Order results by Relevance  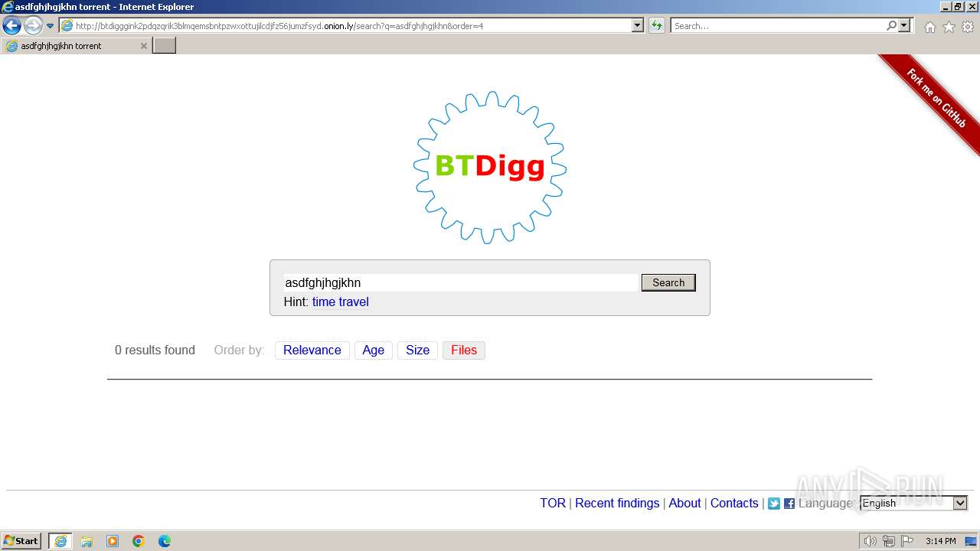[x=312, y=350]
